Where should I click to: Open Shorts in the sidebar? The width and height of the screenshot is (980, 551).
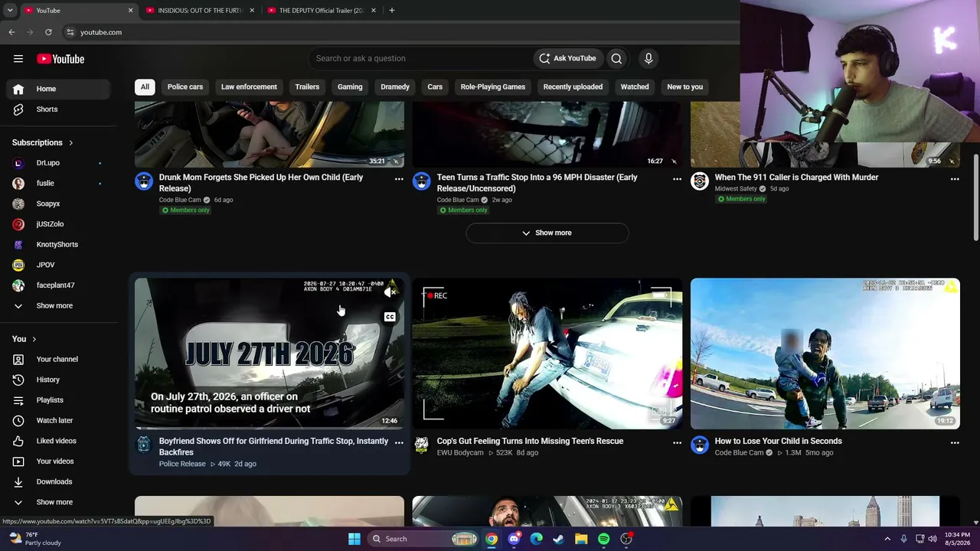coord(59,109)
